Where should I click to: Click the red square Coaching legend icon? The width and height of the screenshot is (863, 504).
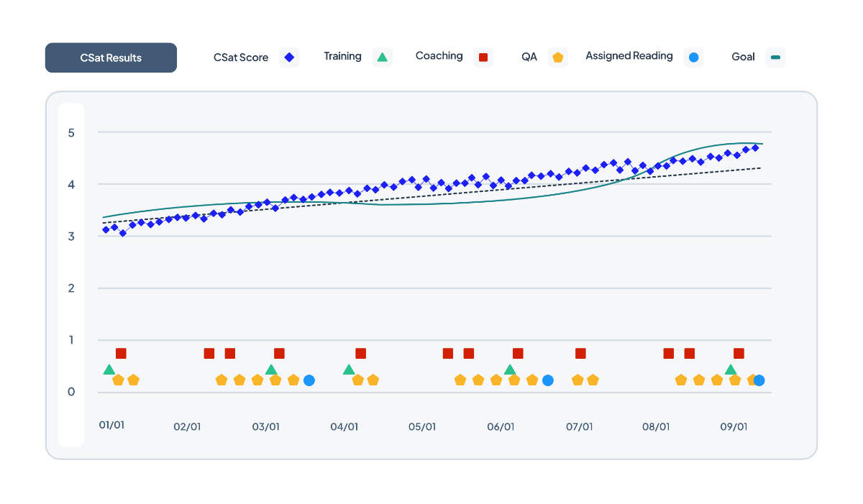coord(483,58)
